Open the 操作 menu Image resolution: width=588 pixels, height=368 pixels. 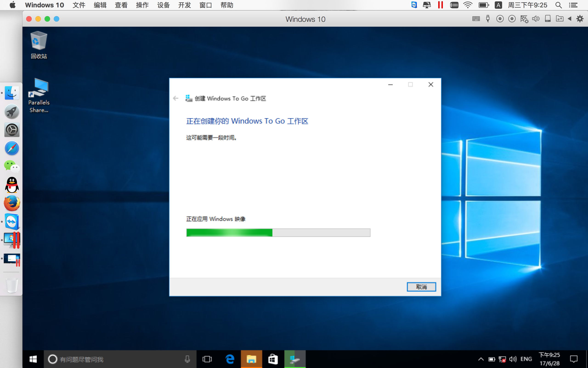(x=142, y=5)
